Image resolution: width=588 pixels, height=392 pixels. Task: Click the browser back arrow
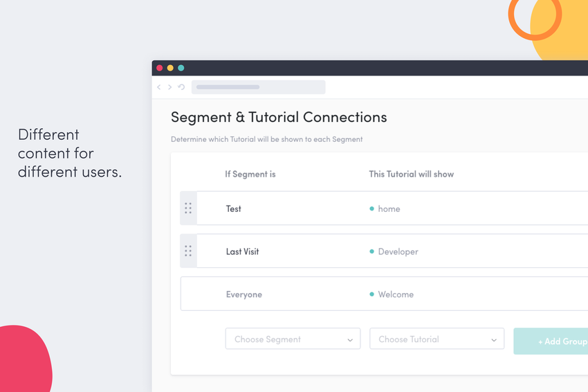click(x=159, y=87)
